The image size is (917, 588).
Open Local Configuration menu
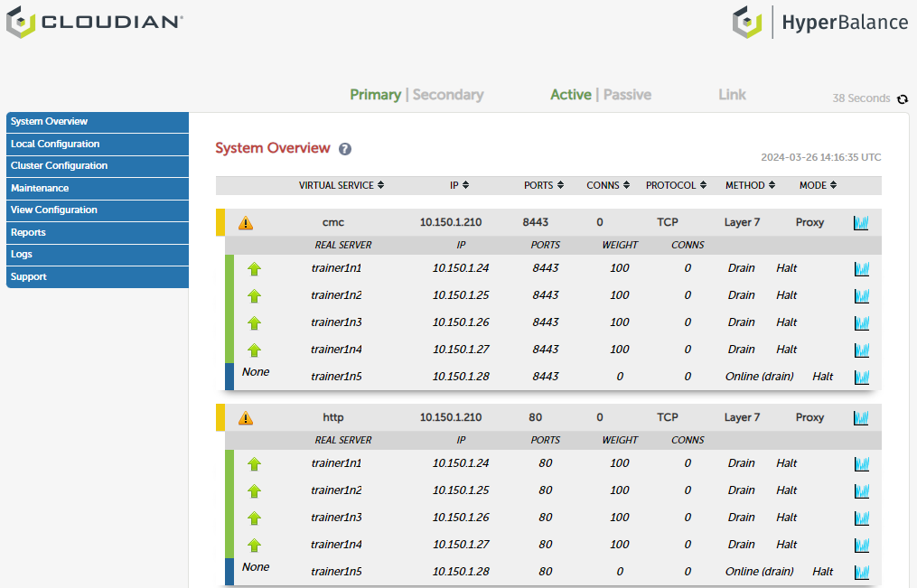coord(97,145)
